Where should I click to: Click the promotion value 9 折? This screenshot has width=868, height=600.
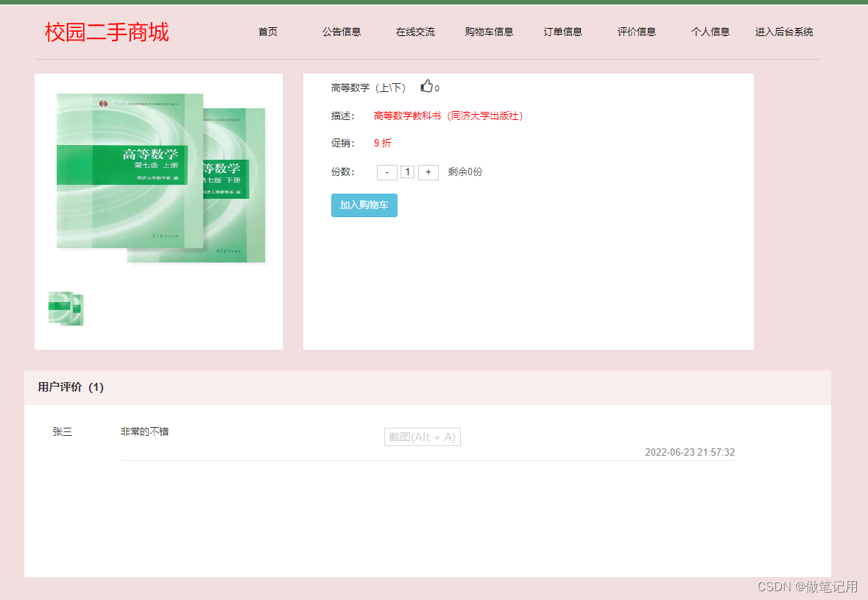[383, 143]
